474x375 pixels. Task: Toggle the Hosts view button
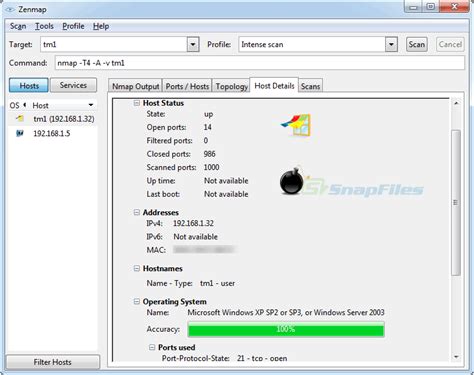point(29,85)
